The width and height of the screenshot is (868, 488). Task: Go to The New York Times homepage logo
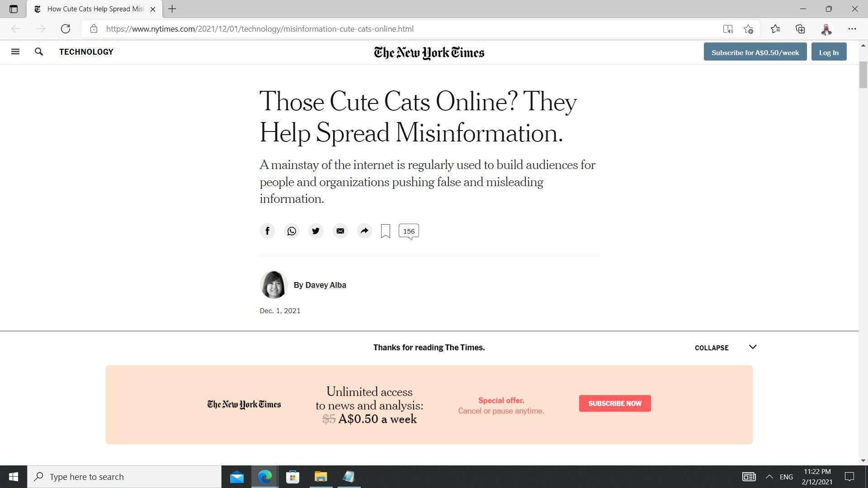[x=429, y=52]
